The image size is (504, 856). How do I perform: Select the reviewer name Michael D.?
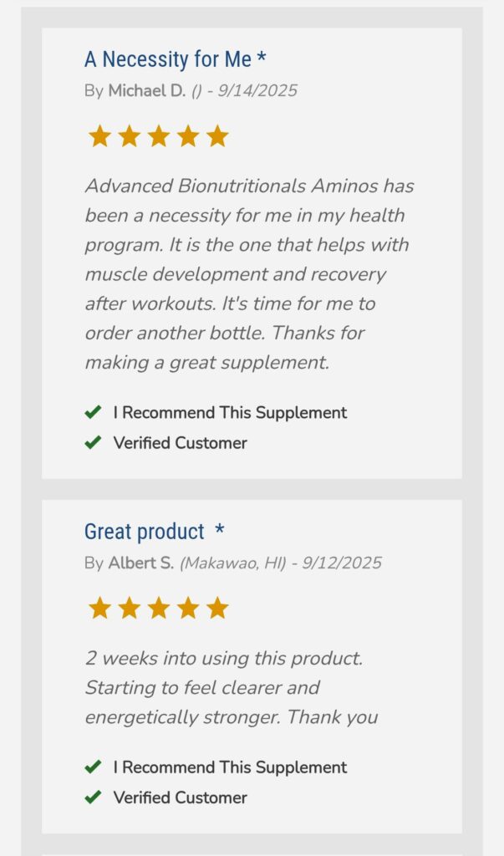click(x=146, y=90)
